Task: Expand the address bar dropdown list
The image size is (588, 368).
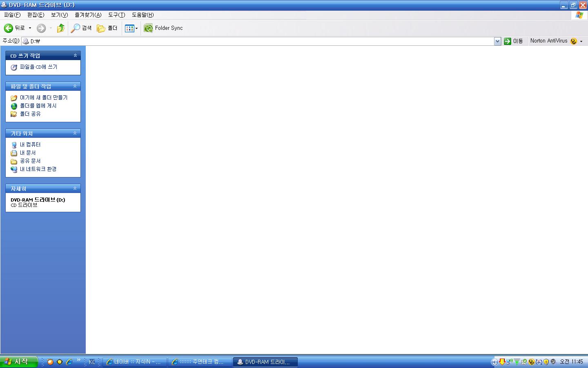Action: coord(497,41)
